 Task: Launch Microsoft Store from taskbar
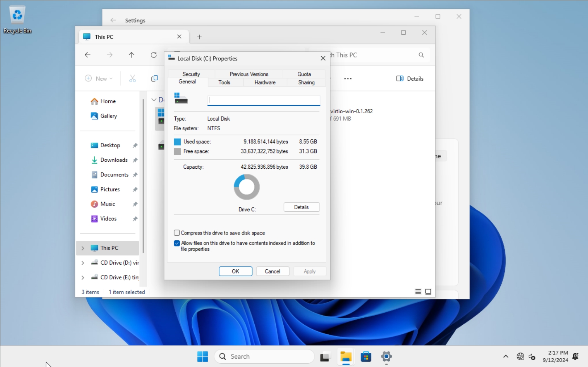(x=366, y=357)
